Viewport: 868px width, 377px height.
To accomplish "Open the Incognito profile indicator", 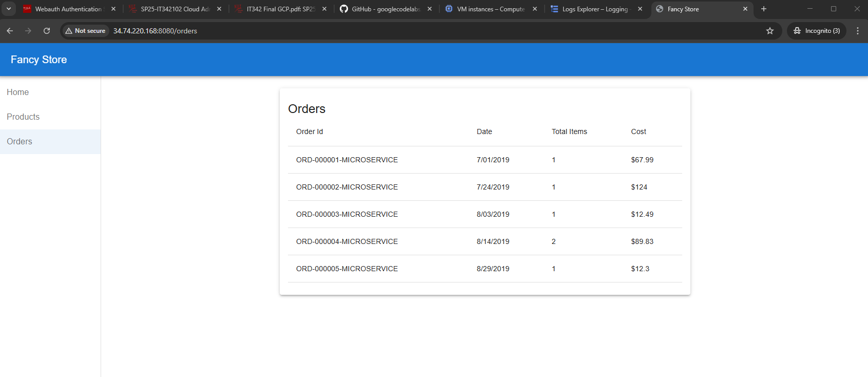I will click(x=816, y=31).
